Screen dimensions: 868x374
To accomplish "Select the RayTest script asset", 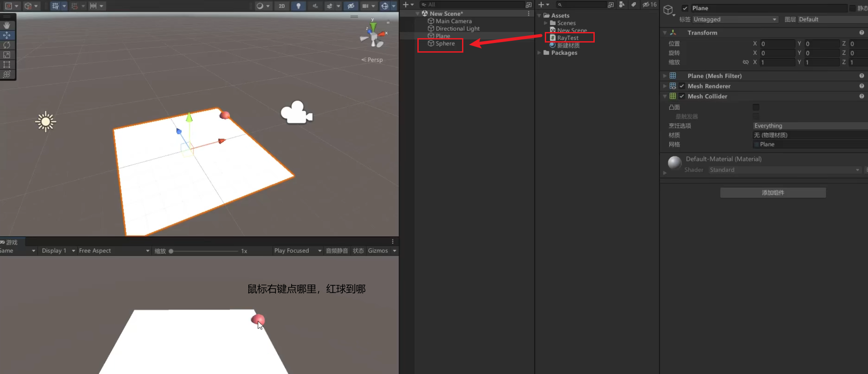I will coord(568,38).
